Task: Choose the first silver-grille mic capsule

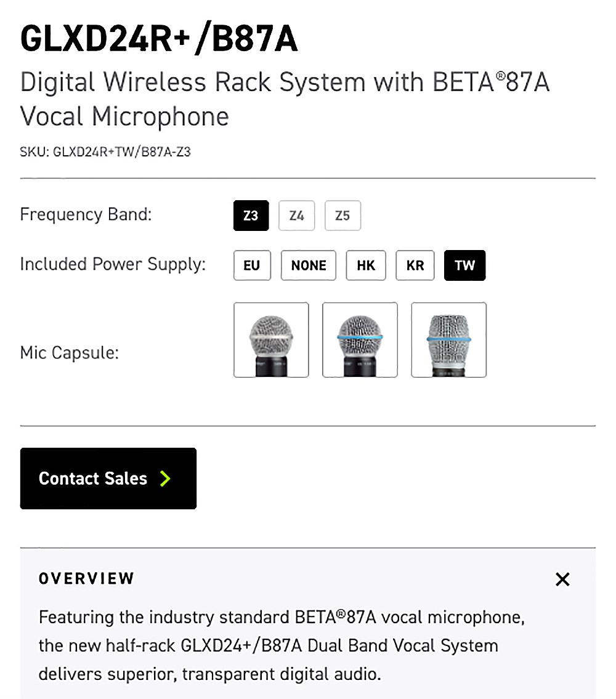Action: (271, 340)
